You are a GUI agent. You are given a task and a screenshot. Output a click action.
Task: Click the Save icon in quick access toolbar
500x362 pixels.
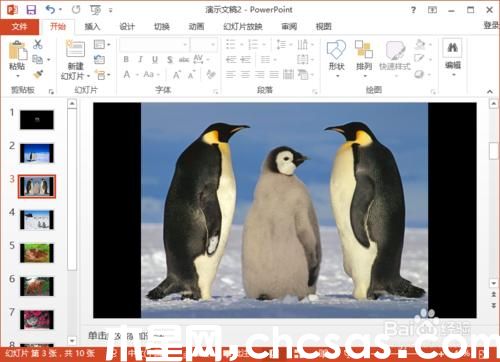coord(31,10)
